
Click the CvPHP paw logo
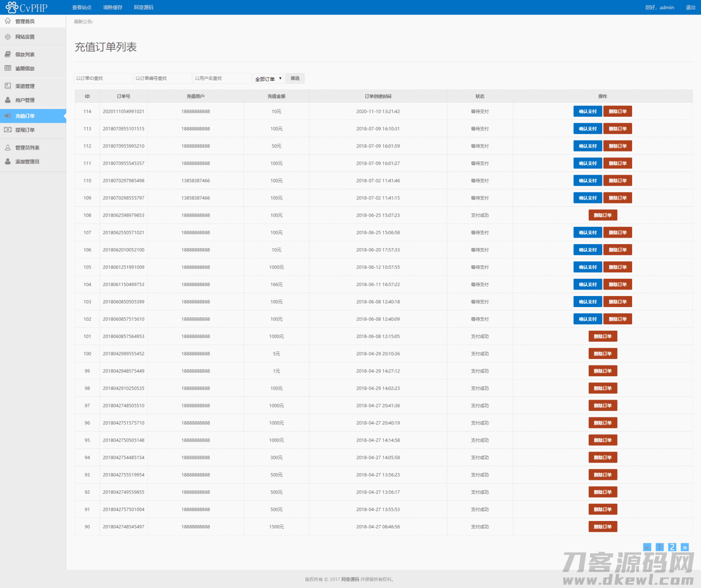click(x=12, y=7)
